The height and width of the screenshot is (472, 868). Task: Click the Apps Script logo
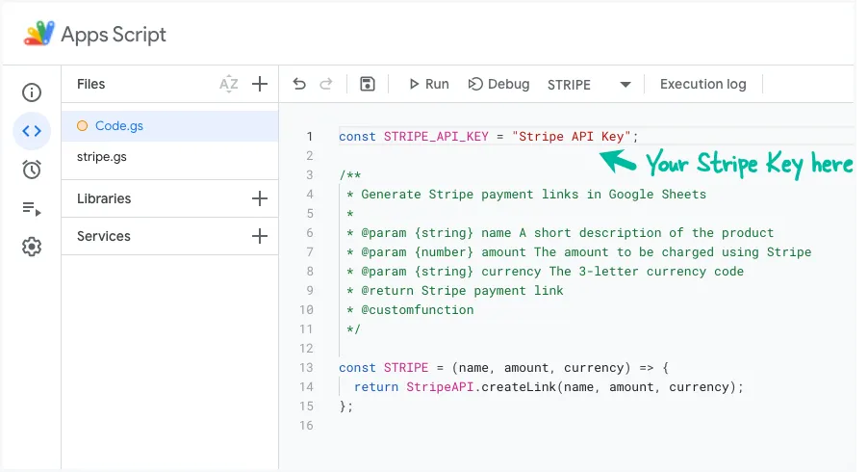[38, 34]
